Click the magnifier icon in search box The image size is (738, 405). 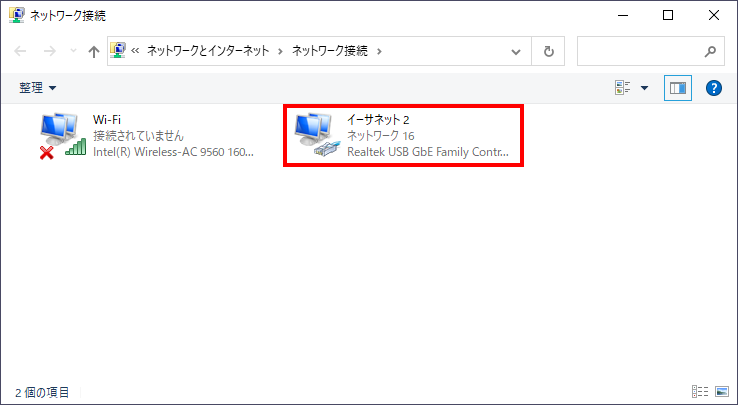point(710,51)
